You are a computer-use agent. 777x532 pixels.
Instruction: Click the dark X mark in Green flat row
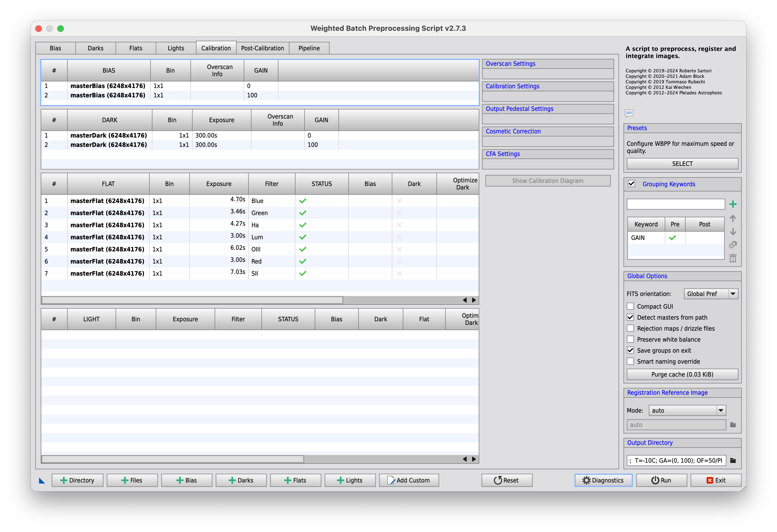[x=399, y=213]
